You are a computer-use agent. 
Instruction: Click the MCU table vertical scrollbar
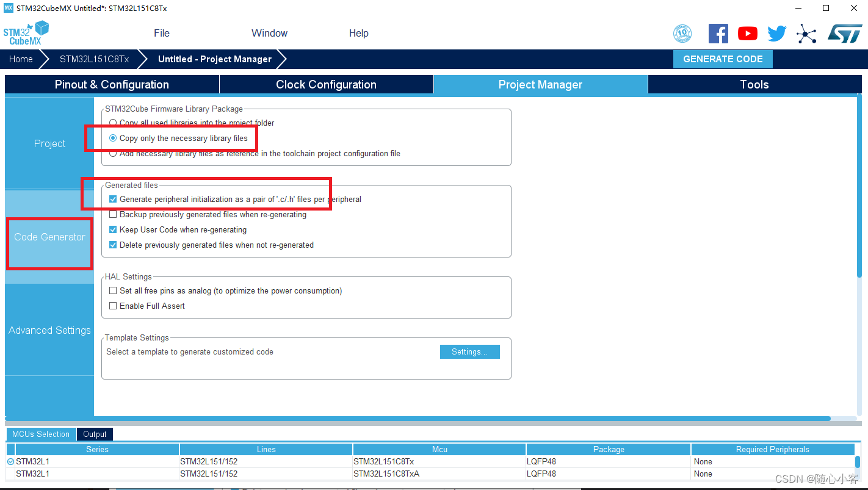(x=858, y=462)
